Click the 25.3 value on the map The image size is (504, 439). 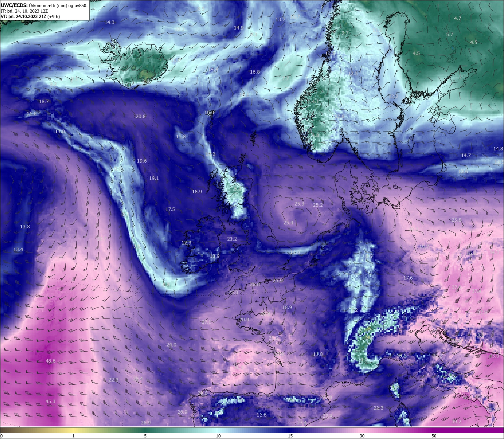[x=299, y=204]
